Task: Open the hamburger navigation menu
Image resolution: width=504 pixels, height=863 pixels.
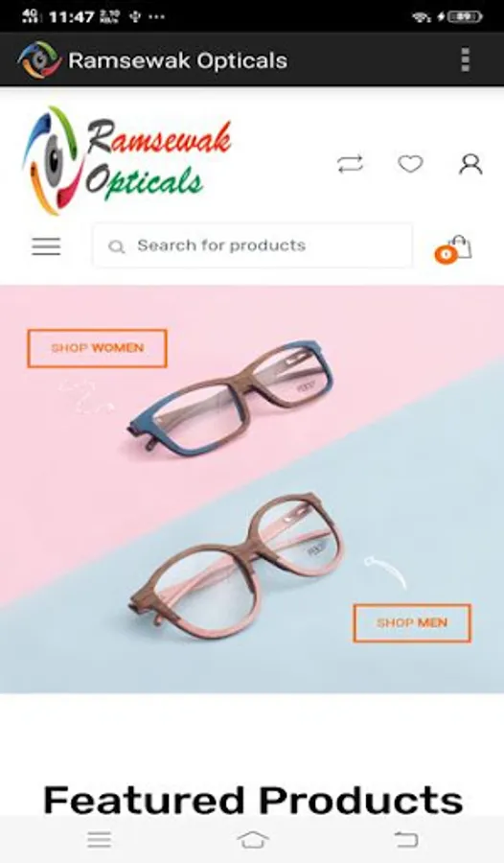Action: click(x=46, y=246)
